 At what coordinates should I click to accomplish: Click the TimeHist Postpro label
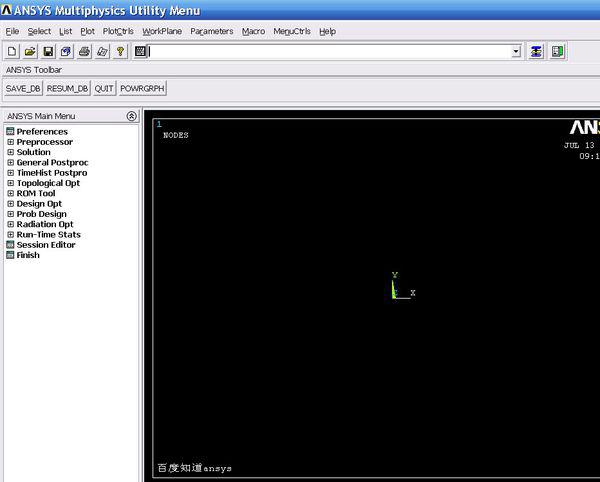click(x=52, y=173)
